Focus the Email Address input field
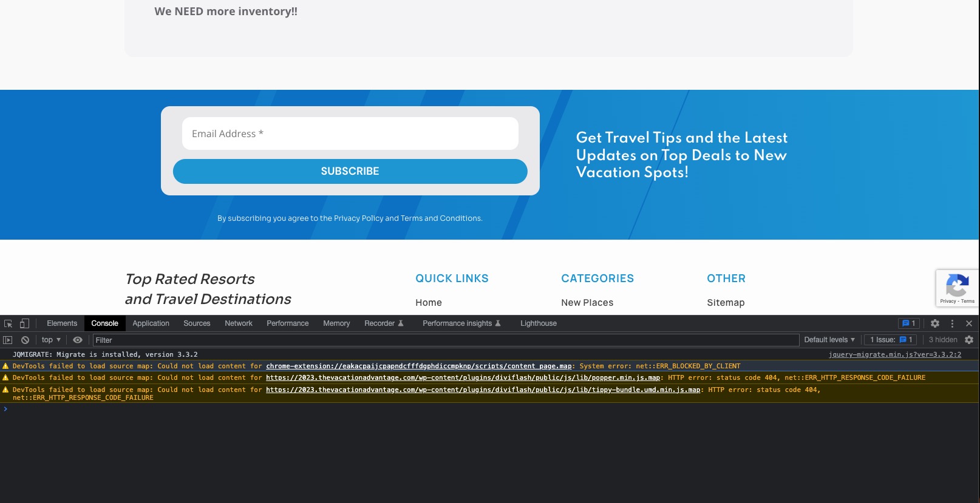Screen dimensions: 980x503 click(350, 133)
